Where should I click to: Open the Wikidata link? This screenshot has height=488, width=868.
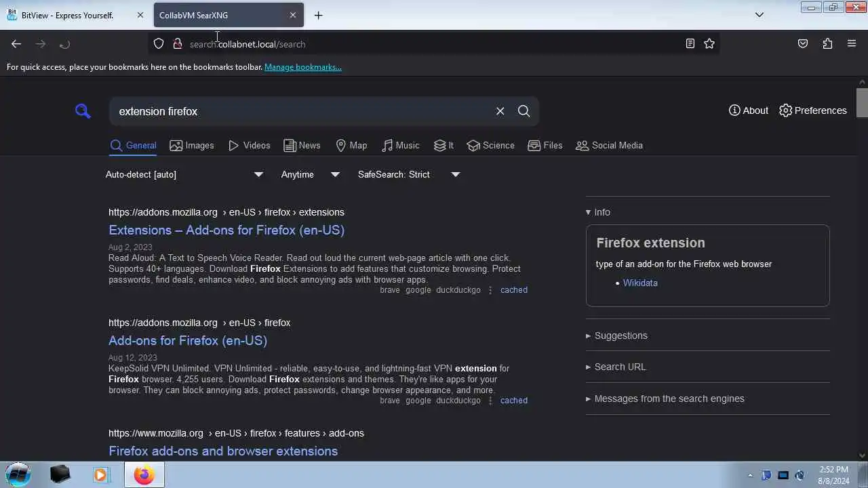click(x=640, y=283)
